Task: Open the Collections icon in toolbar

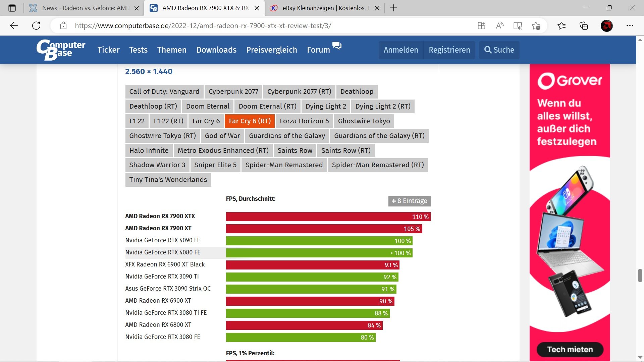Action: [x=584, y=26]
